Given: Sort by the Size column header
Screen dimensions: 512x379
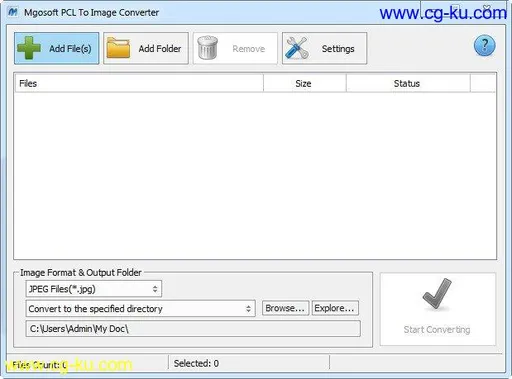Looking at the screenshot, I should pyautogui.click(x=305, y=83).
